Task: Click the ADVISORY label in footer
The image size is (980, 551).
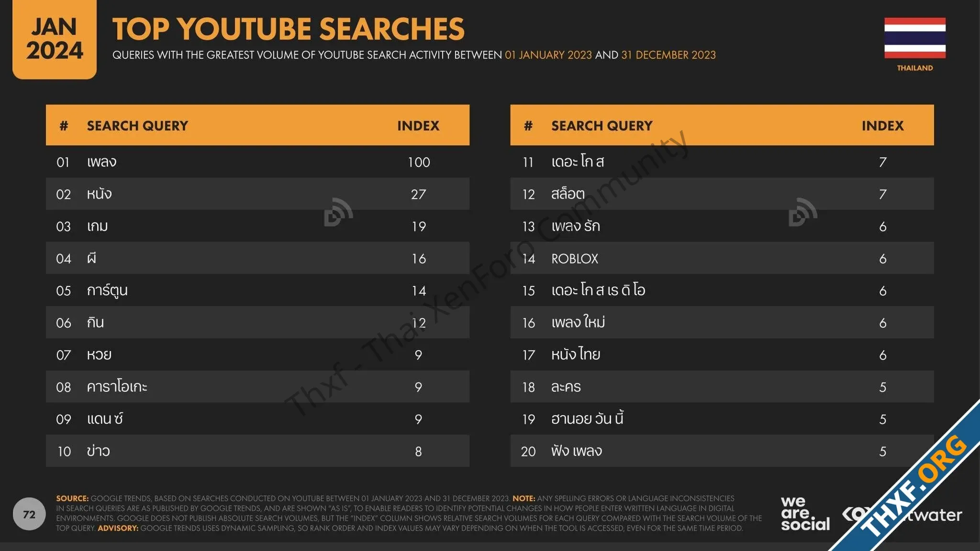Action: coord(118,528)
